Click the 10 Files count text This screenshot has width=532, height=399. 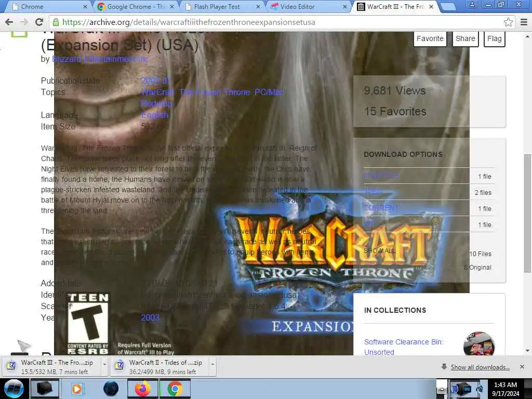tap(480, 254)
